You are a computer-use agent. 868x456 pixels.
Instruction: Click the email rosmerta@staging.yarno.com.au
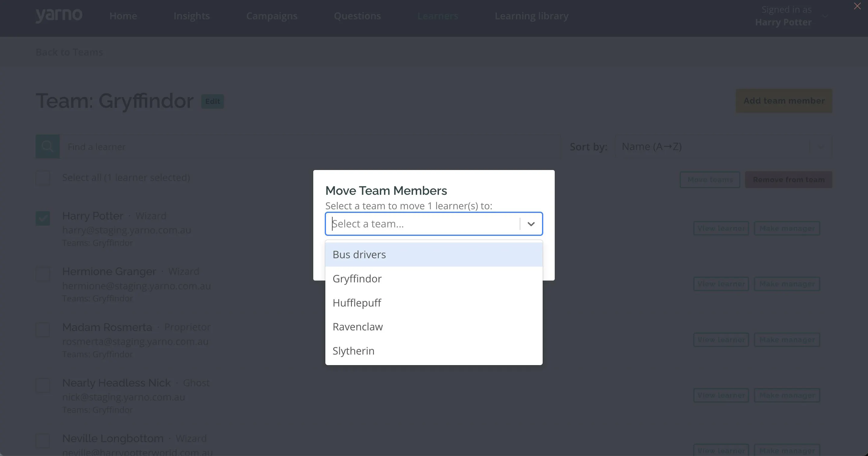[x=136, y=341]
